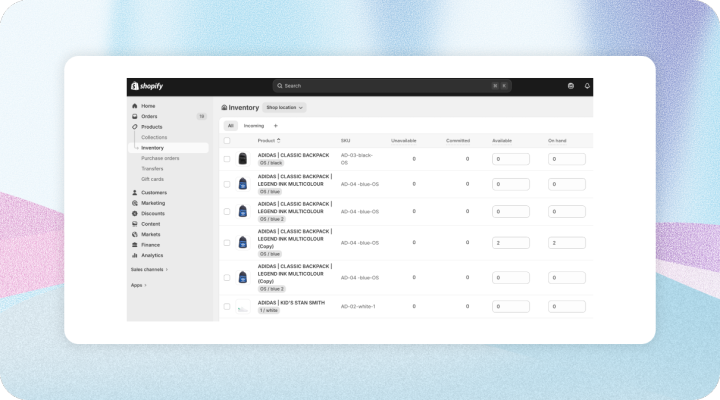720x400 pixels.
Task: Click the Shopify logo
Action: pos(147,86)
